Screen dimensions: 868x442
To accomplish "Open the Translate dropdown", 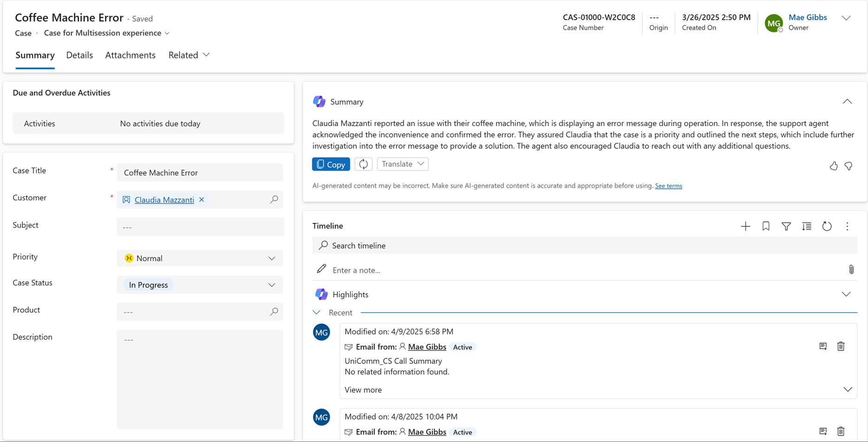I will (402, 164).
